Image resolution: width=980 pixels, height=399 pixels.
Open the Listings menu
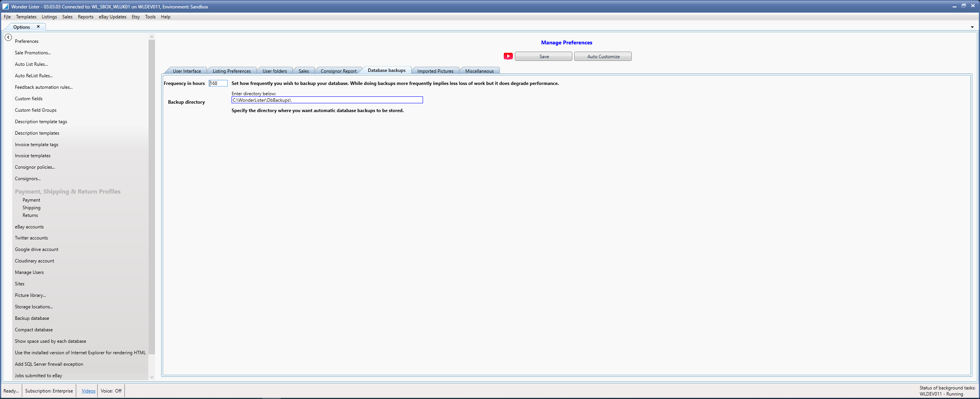pos(49,17)
